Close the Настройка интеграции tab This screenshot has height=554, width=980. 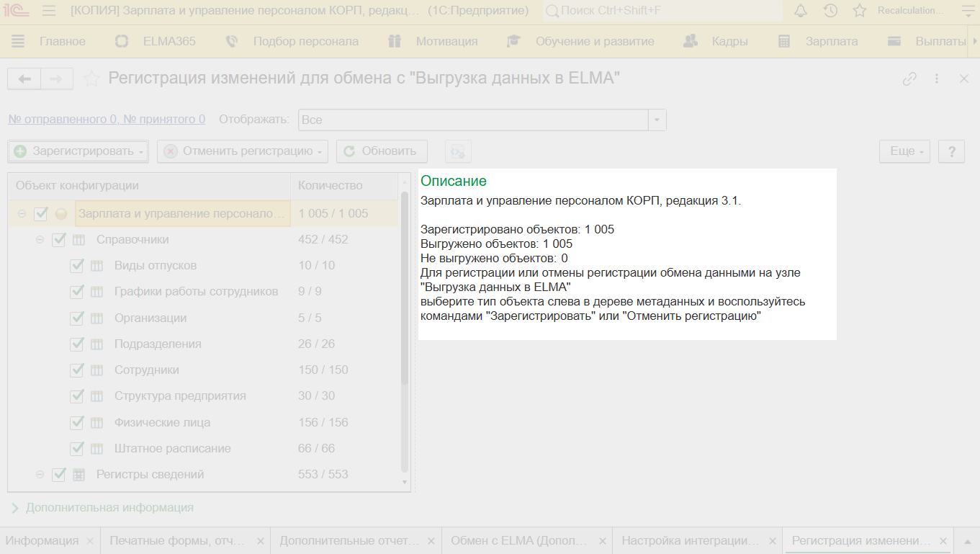tap(772, 541)
